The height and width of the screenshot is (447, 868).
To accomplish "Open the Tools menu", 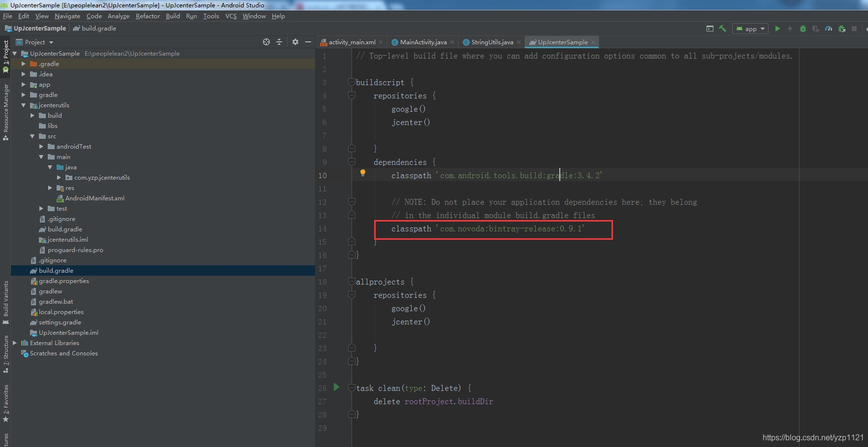I will point(211,16).
